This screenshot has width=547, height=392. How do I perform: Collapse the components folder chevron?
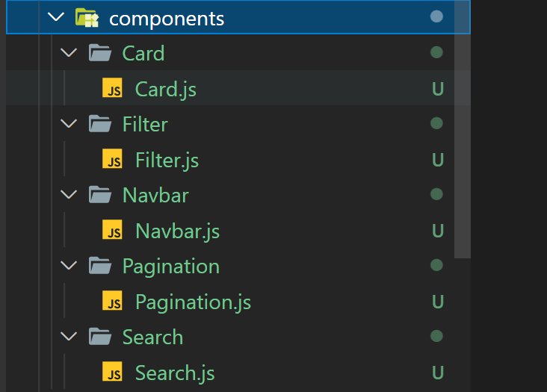coord(56,17)
